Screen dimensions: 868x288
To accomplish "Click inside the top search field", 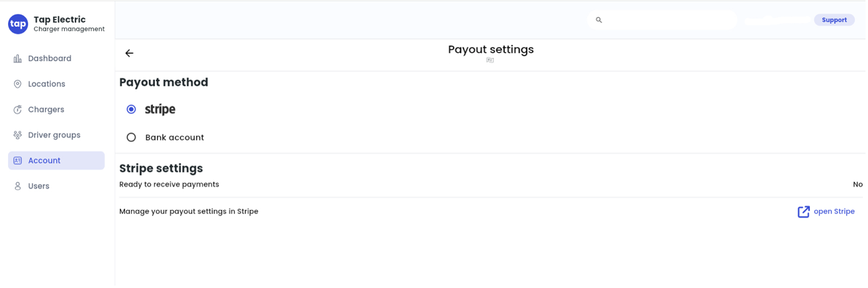I will pos(662,20).
